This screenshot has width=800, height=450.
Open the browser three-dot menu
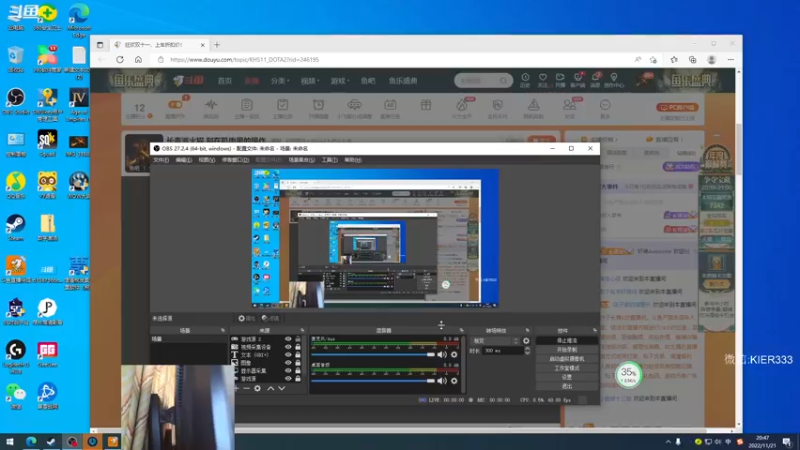(731, 60)
